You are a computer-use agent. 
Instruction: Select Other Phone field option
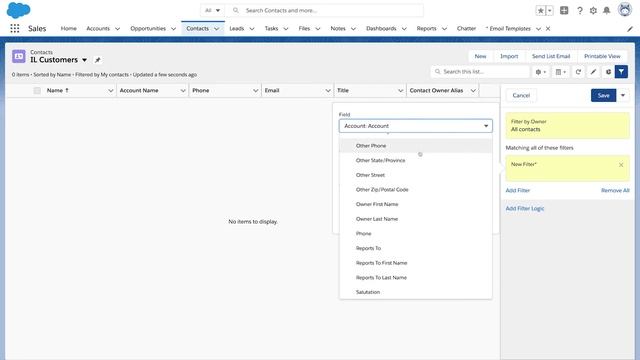pos(416,146)
